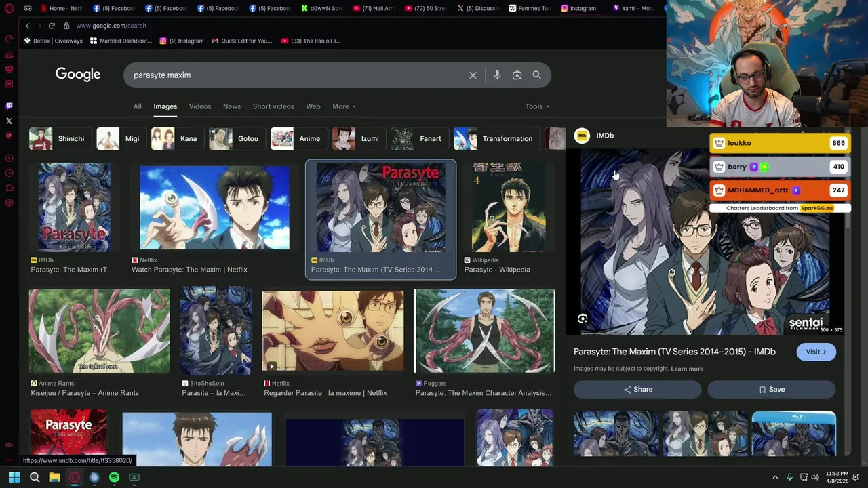This screenshot has height=488, width=868.
Task: Clear the search query with X
Action: tap(473, 75)
